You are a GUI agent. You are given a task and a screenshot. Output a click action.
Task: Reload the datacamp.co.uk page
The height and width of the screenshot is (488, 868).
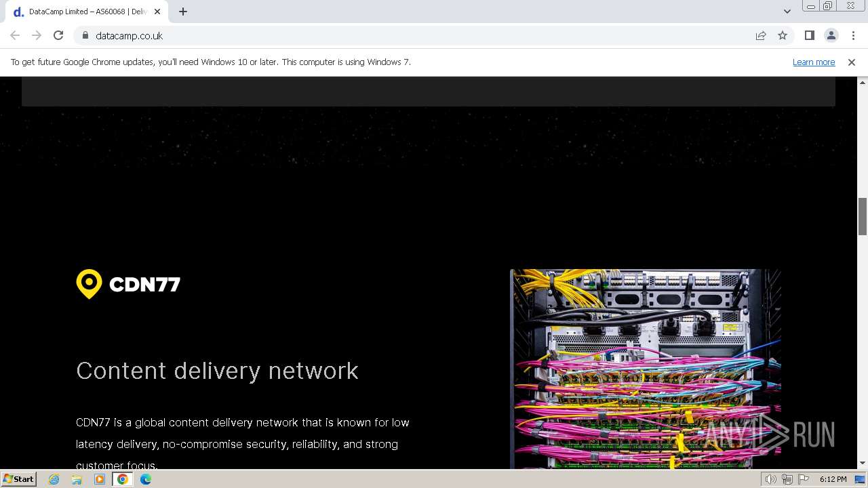click(x=58, y=35)
